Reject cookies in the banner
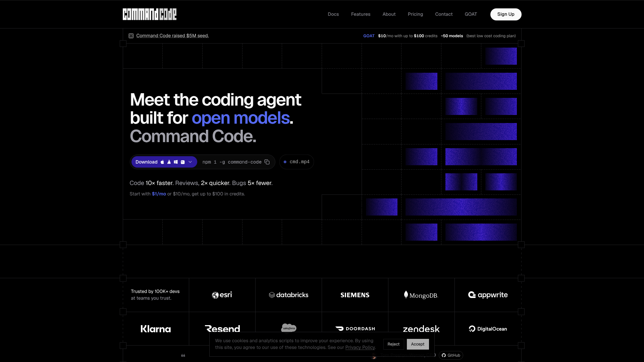Screen dimensions: 644x362 (x=393, y=344)
